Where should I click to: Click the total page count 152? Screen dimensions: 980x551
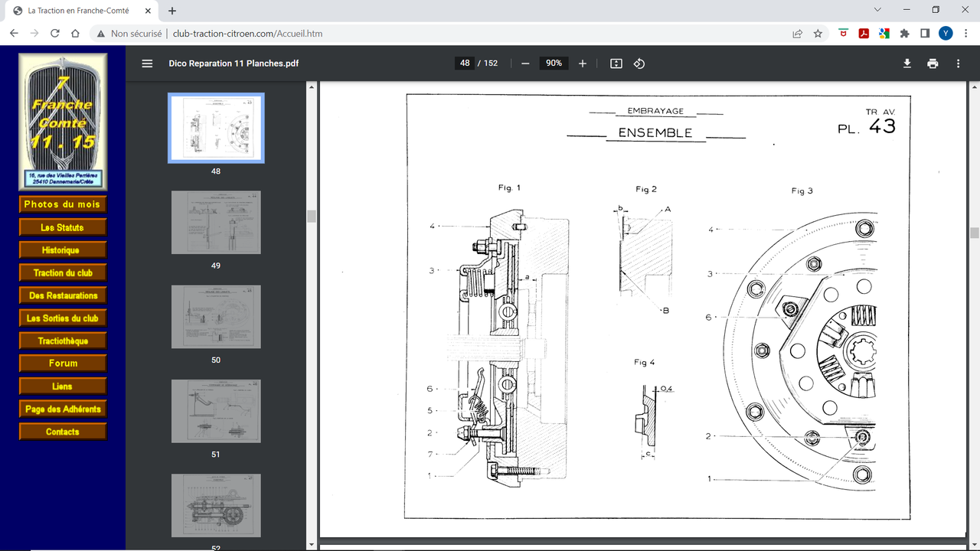[490, 64]
